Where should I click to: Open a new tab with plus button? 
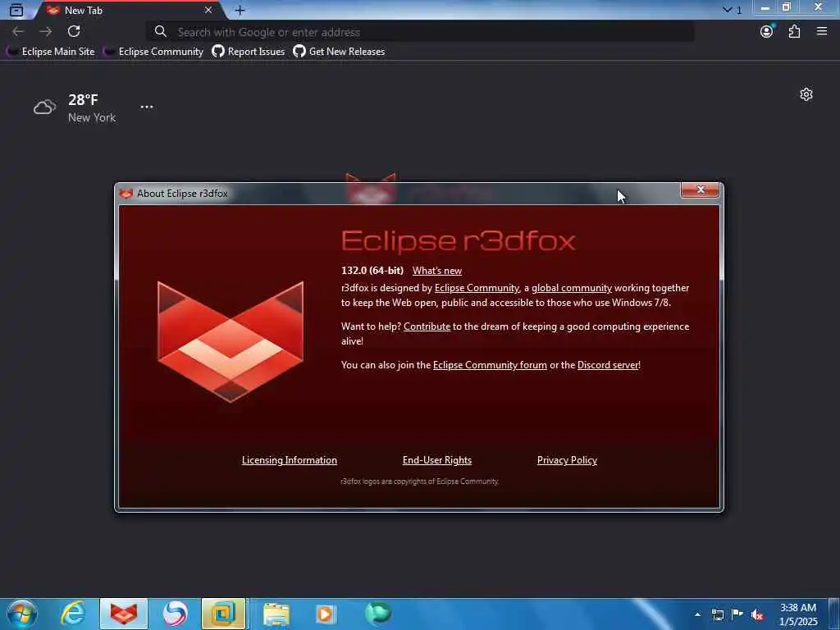240,10
